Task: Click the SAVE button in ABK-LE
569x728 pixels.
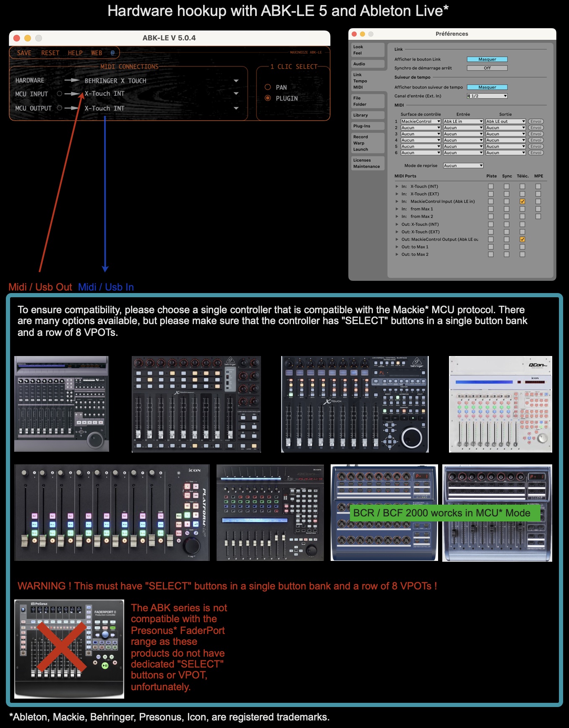Action: [x=24, y=53]
